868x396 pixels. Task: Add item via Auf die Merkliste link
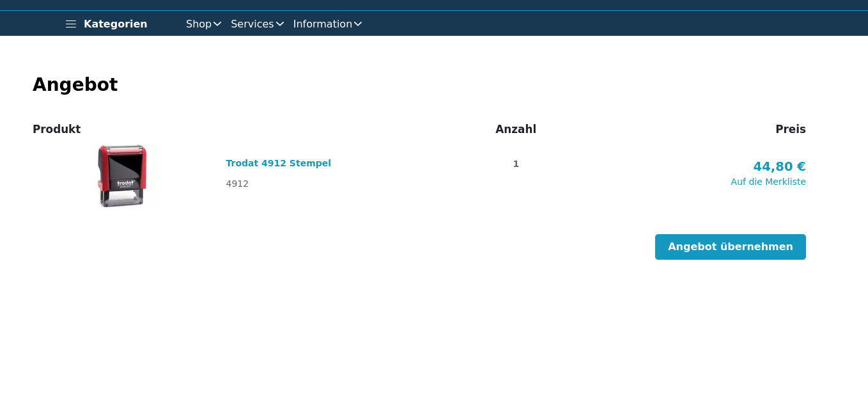click(x=768, y=182)
